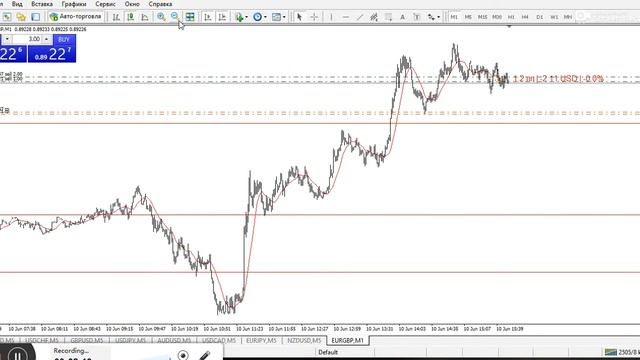Toggle chart auto scroll icon
The image size is (640, 360).
(x=208, y=17)
